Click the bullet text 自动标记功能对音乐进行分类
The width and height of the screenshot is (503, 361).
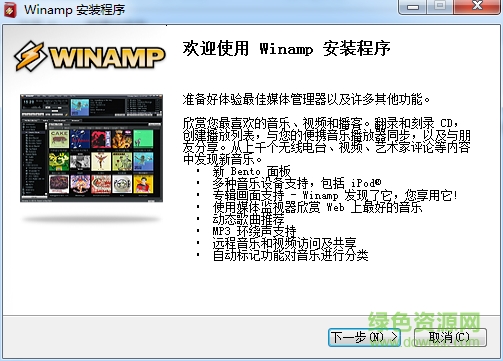tap(290, 255)
